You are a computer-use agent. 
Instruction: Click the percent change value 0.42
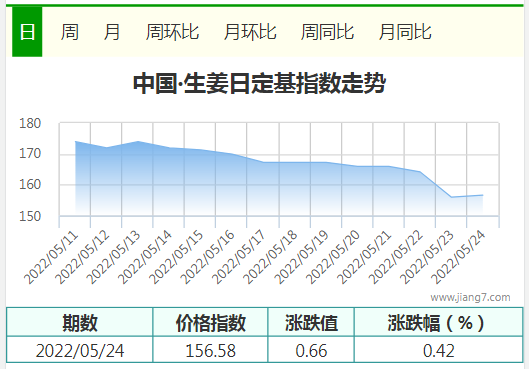439,351
